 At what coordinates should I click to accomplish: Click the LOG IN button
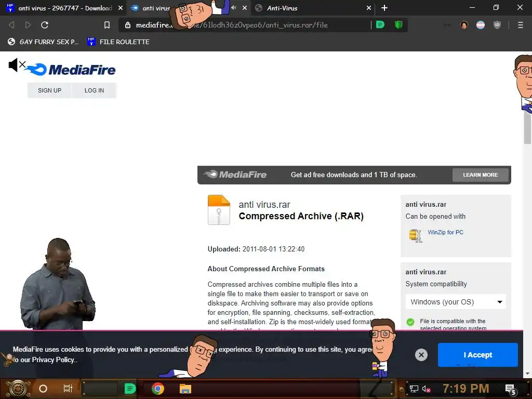coord(95,90)
